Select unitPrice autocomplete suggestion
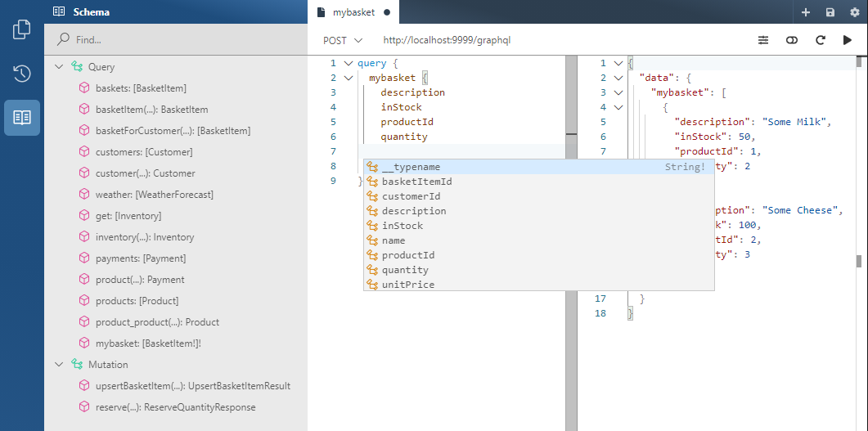Image resolution: width=868 pixels, height=431 pixels. click(538, 285)
